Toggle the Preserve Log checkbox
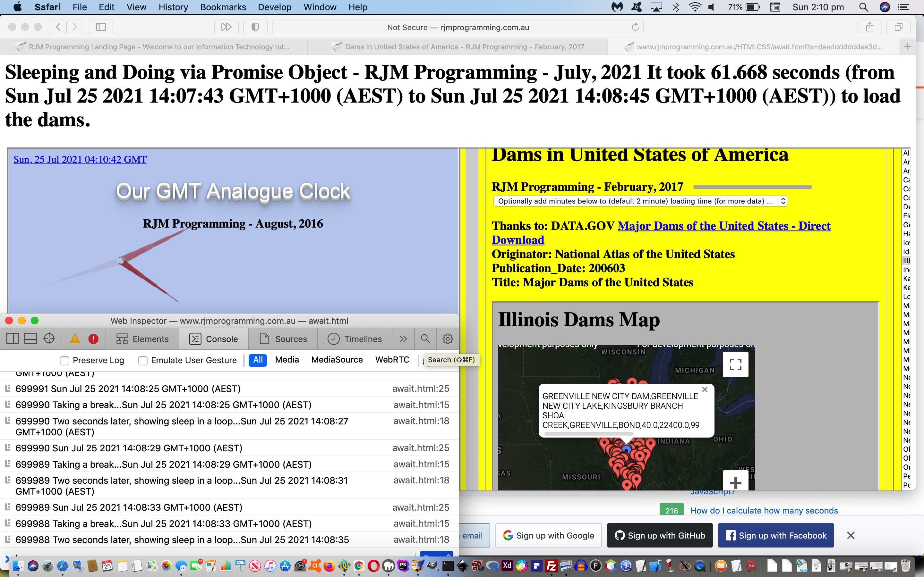 (64, 360)
